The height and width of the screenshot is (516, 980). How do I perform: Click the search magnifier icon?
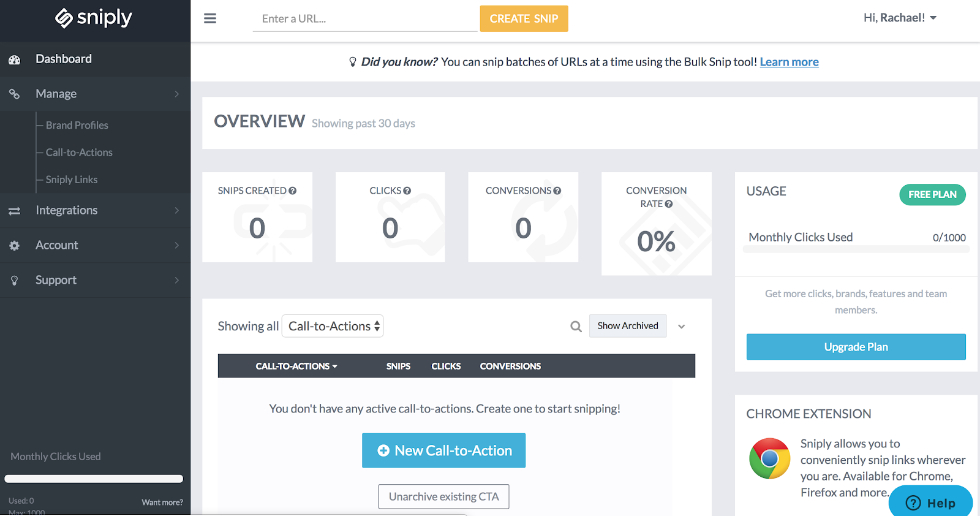576,327
